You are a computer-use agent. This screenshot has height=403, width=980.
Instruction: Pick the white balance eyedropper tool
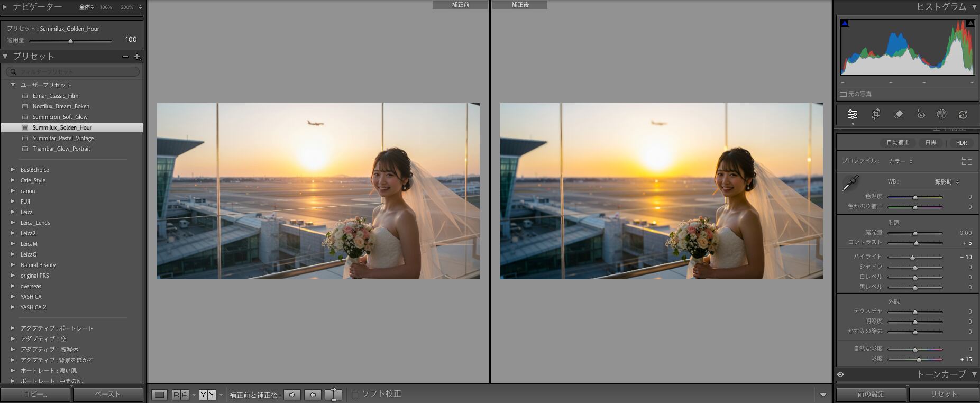click(x=850, y=184)
